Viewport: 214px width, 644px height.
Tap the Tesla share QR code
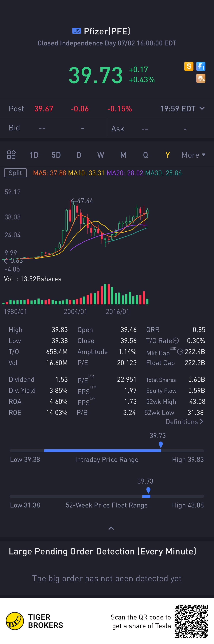tap(191, 621)
